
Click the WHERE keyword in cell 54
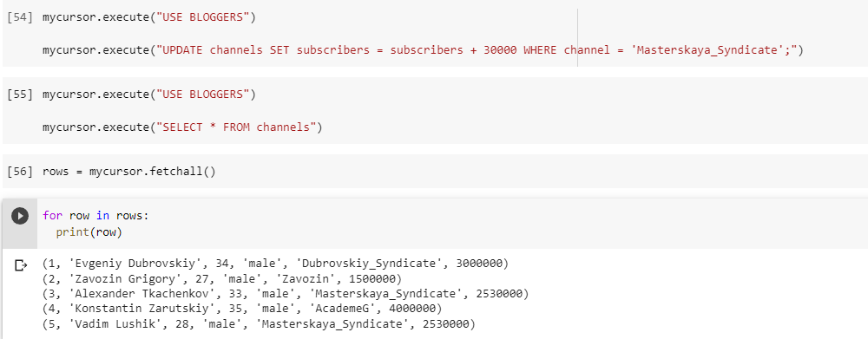pyautogui.click(x=540, y=50)
